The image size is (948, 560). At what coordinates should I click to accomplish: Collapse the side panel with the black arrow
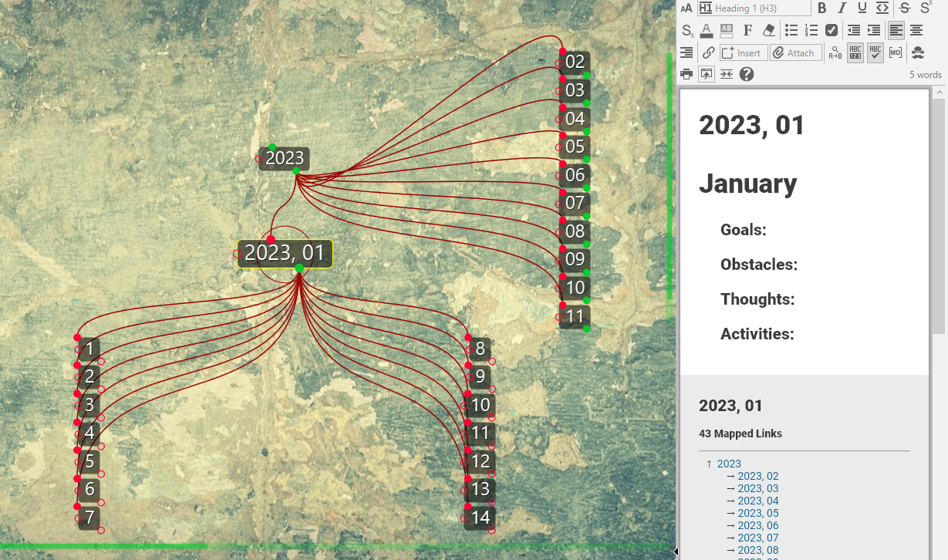676,551
